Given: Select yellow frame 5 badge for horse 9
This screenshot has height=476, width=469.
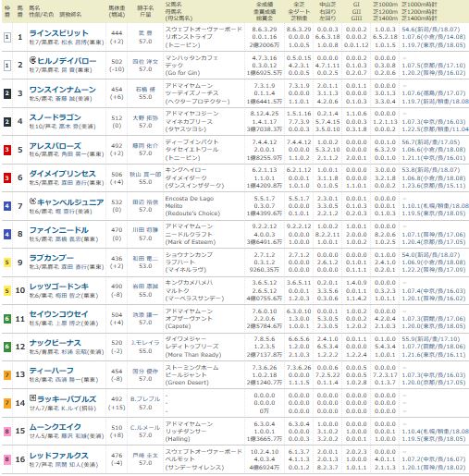Looking at the screenshot, I should click(x=7, y=262).
